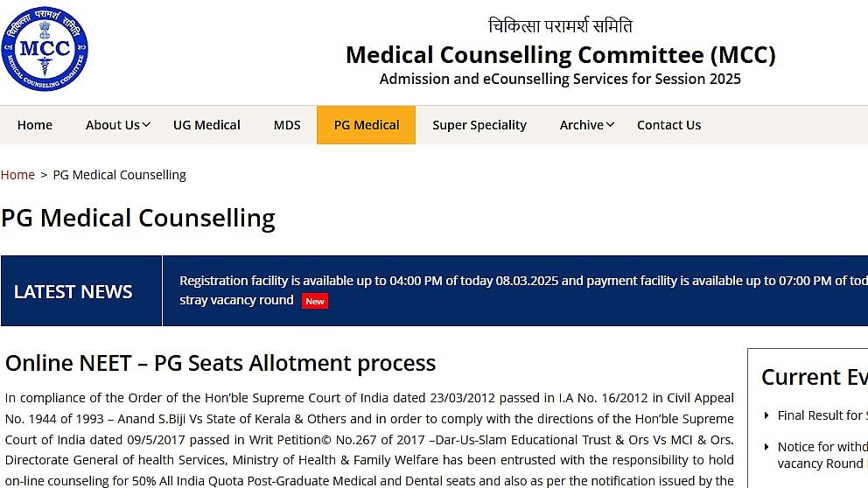Image resolution: width=868 pixels, height=488 pixels.
Task: Click the Home breadcrumb link
Action: point(17,175)
